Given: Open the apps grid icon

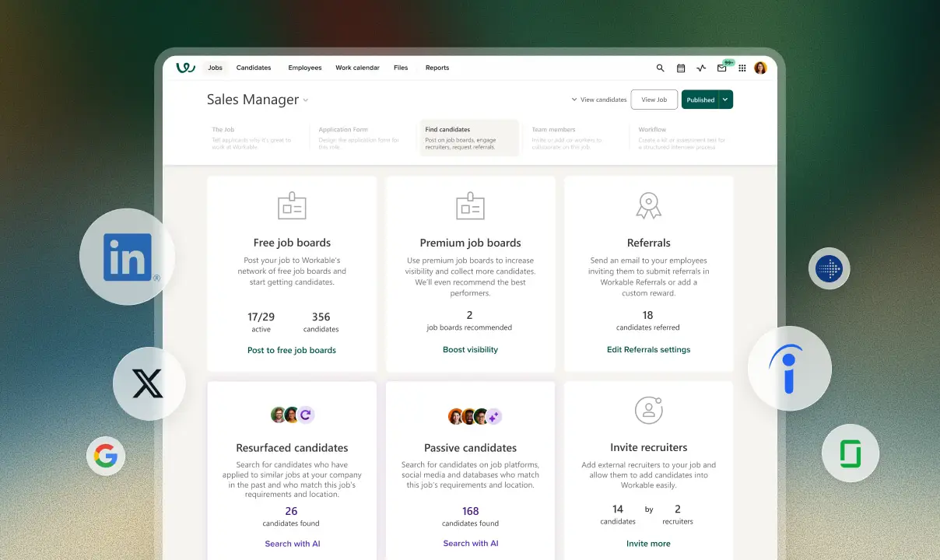Looking at the screenshot, I should [x=742, y=68].
